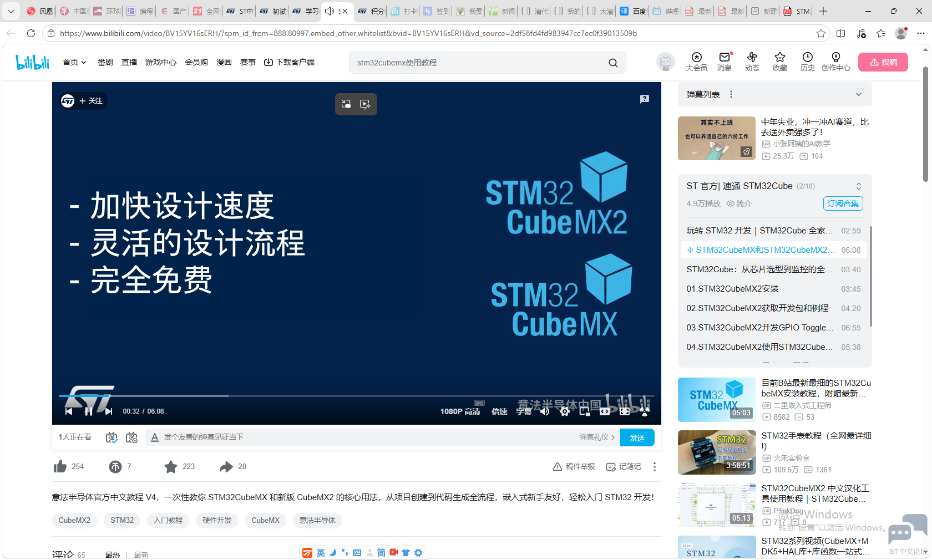Expand the ST官方 collection list
932x560 pixels.
859,186
